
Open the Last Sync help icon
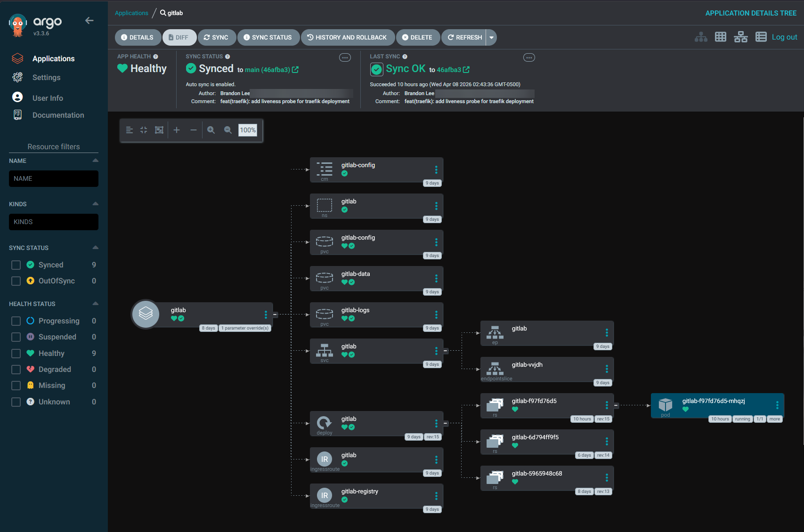click(x=405, y=56)
